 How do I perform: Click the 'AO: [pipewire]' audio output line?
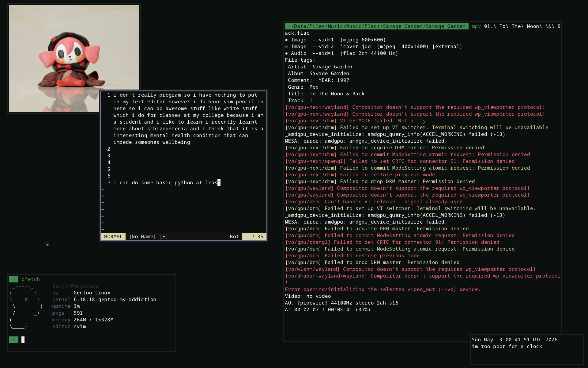click(341, 303)
